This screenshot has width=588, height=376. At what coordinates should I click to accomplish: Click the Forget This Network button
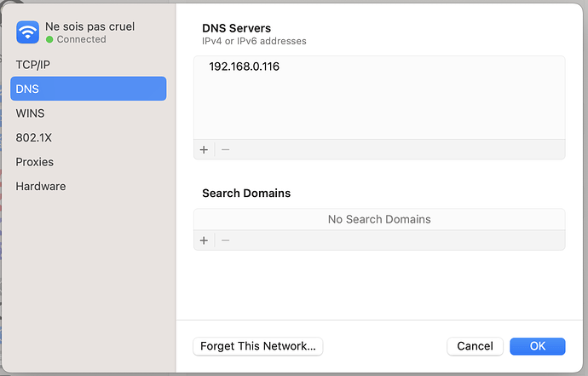(x=257, y=346)
